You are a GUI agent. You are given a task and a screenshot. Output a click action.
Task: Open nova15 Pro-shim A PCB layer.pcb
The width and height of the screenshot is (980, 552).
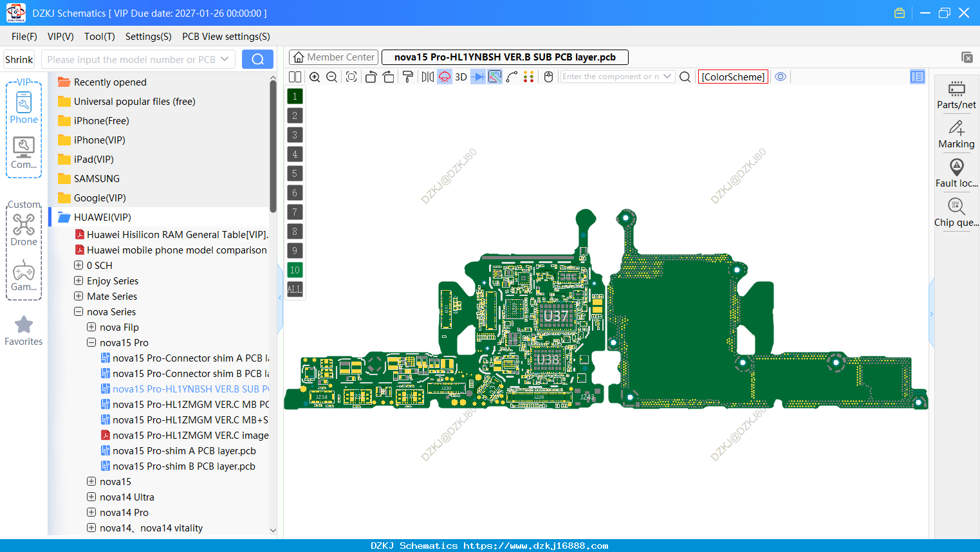pyautogui.click(x=184, y=450)
